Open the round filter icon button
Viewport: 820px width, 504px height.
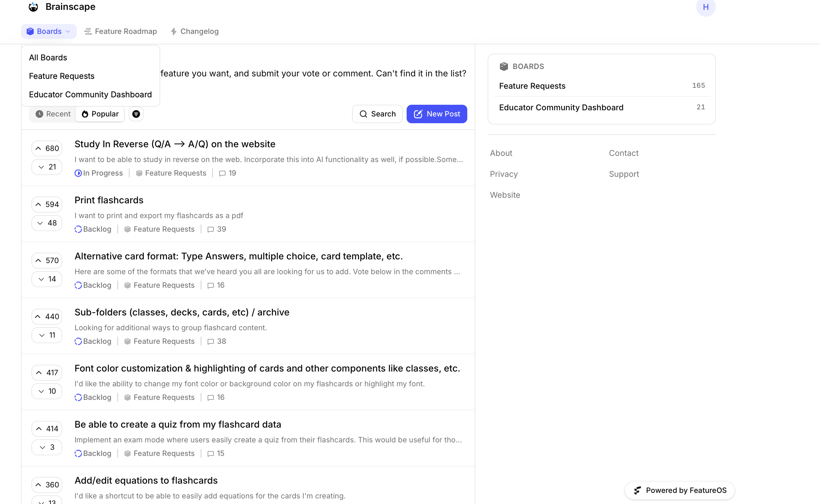[x=136, y=114]
